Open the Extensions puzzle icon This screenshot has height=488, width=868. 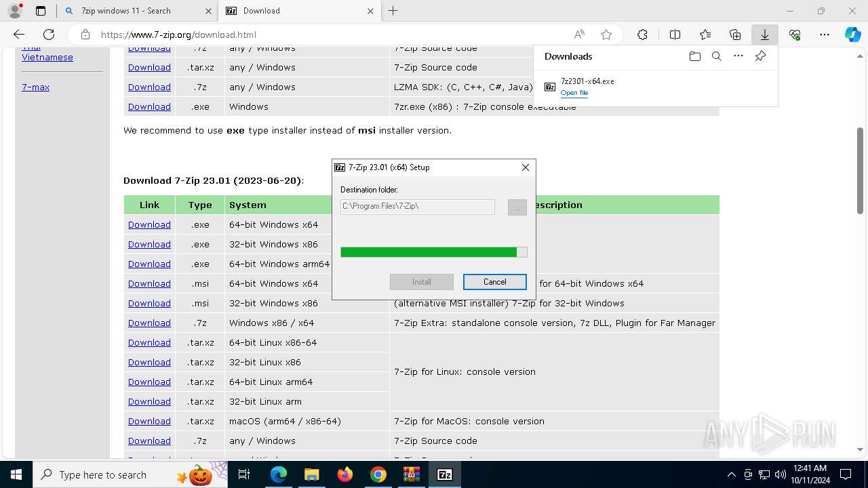tap(642, 35)
